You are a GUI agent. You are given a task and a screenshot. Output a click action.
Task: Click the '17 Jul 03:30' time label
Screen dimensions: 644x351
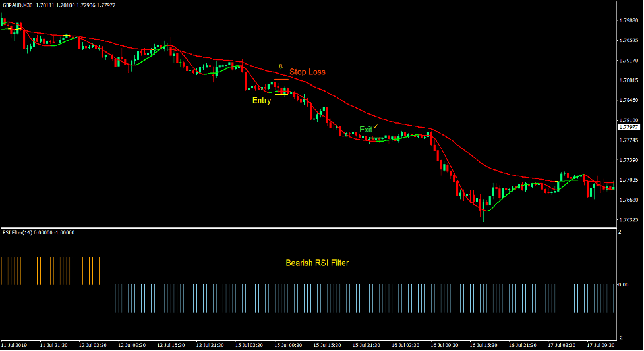[562, 345]
